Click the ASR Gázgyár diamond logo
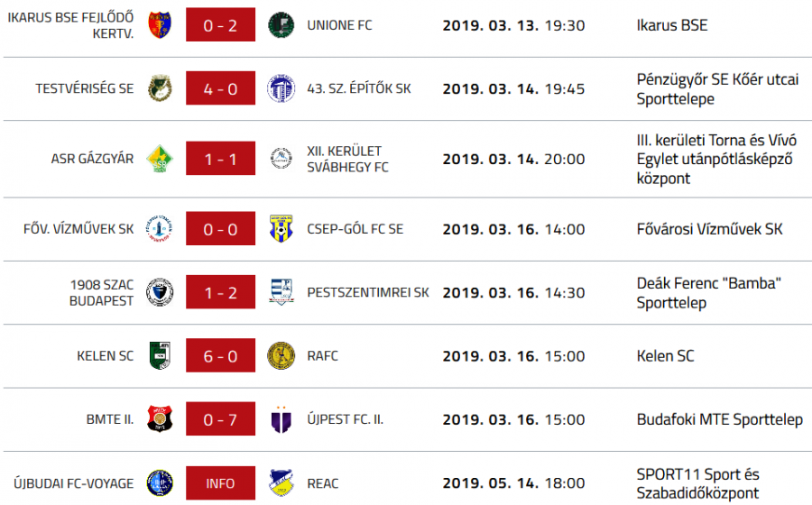Viewport: 812px width, 505px height. tap(160, 159)
